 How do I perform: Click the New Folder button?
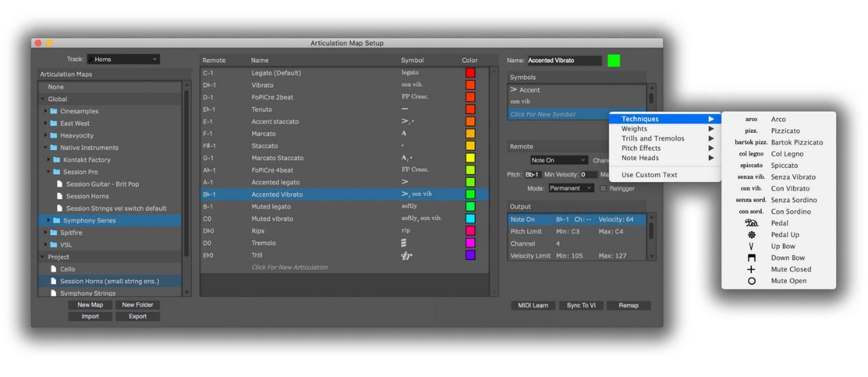(137, 305)
